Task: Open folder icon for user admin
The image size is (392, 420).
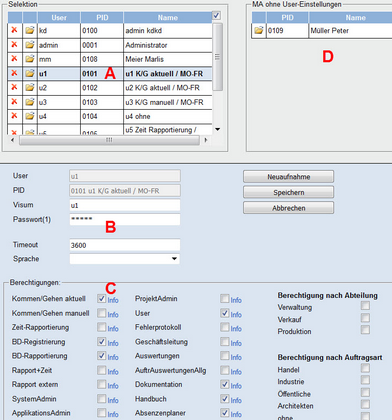Action: point(30,45)
